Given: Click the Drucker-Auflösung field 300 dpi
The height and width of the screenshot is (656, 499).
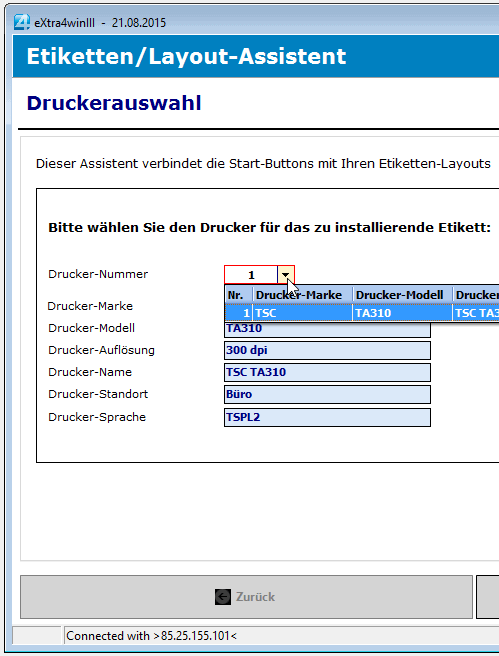Looking at the screenshot, I should click(x=327, y=350).
